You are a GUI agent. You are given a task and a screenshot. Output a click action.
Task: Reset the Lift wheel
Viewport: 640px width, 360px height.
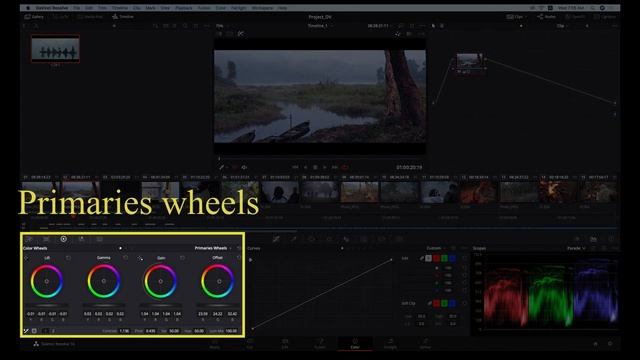click(x=68, y=258)
